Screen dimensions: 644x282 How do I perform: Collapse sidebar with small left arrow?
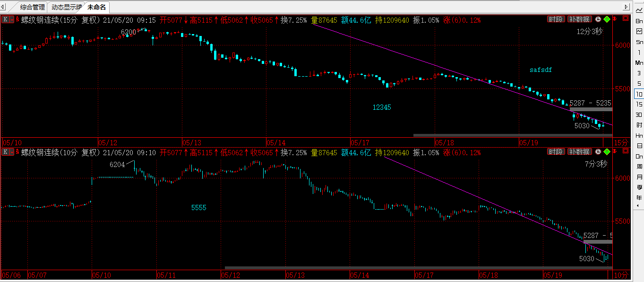click(x=639, y=206)
